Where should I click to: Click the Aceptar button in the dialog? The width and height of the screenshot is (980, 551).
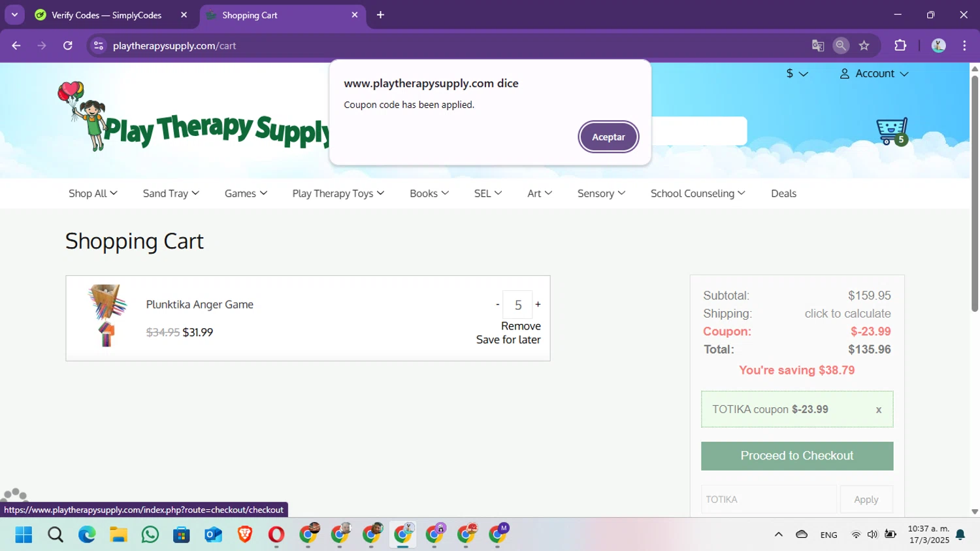click(x=608, y=137)
